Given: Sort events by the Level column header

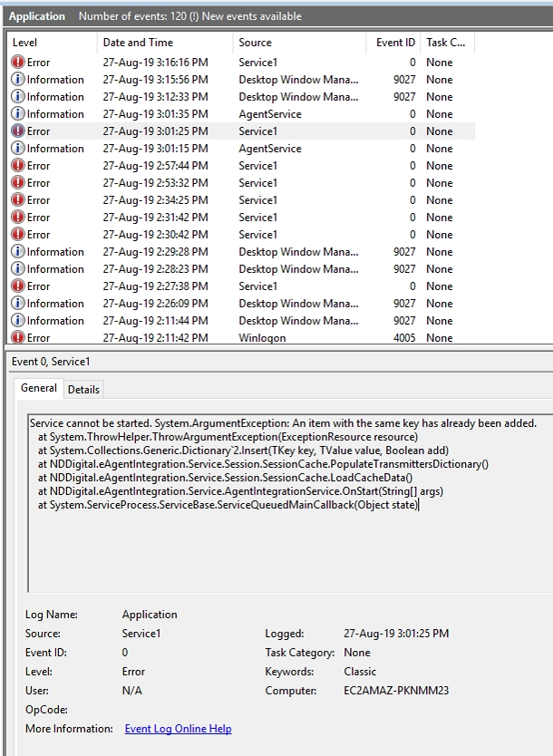Looking at the screenshot, I should 51,43.
